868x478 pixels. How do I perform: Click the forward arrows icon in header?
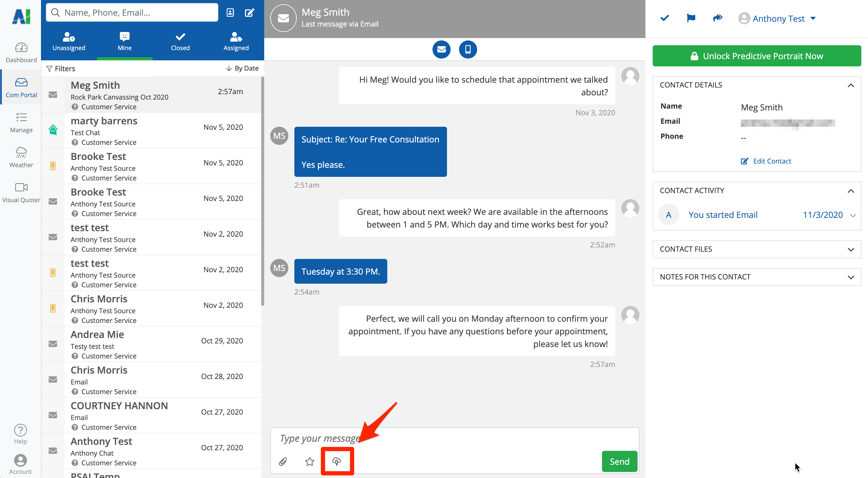coord(718,18)
